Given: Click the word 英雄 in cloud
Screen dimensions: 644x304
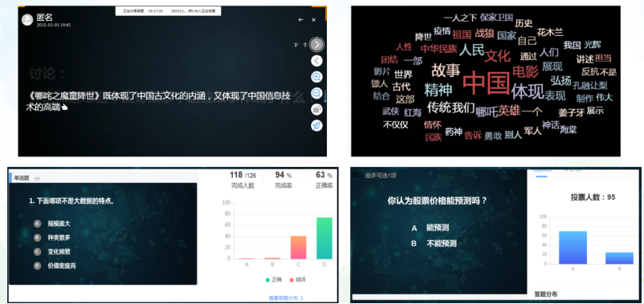Looking at the screenshot, I should tap(509, 111).
